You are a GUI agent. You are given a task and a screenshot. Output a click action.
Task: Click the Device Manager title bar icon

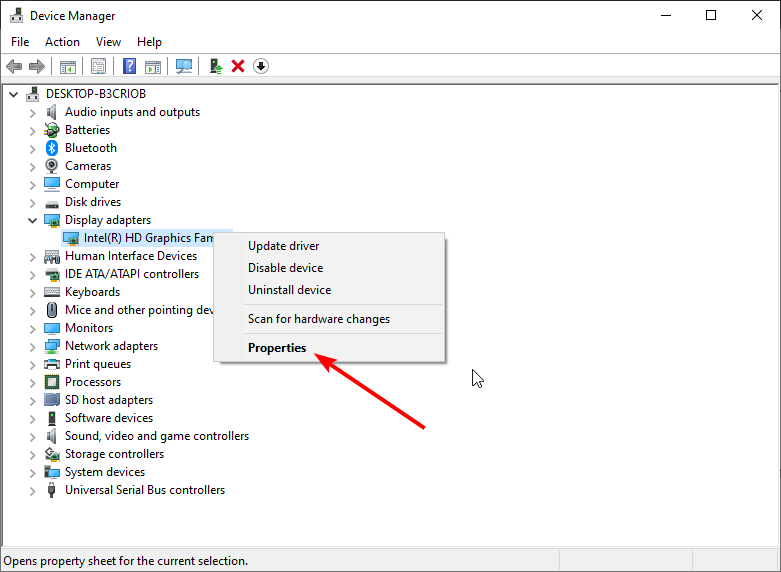(16, 15)
